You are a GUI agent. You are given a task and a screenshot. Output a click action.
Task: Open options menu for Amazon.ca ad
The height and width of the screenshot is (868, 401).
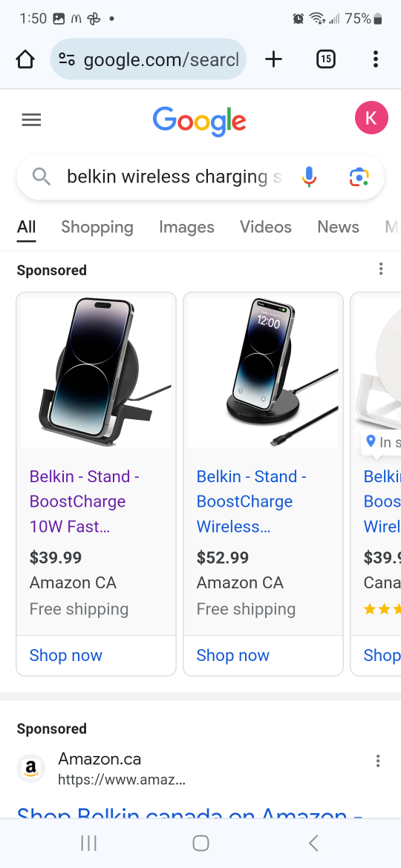coord(378,761)
